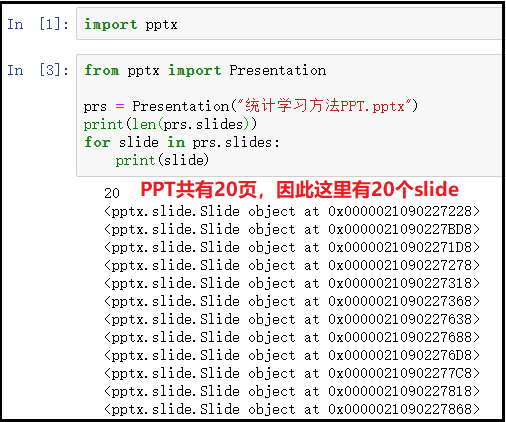
Task: Click Slide object output ending 227228
Action: pos(292,211)
